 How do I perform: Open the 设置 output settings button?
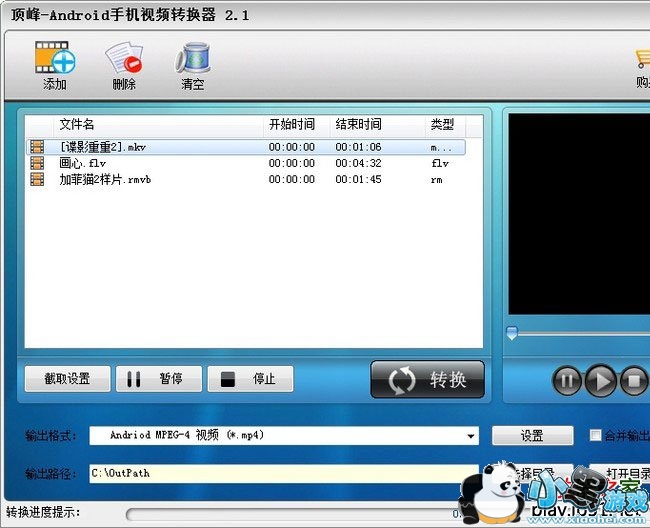click(x=533, y=436)
